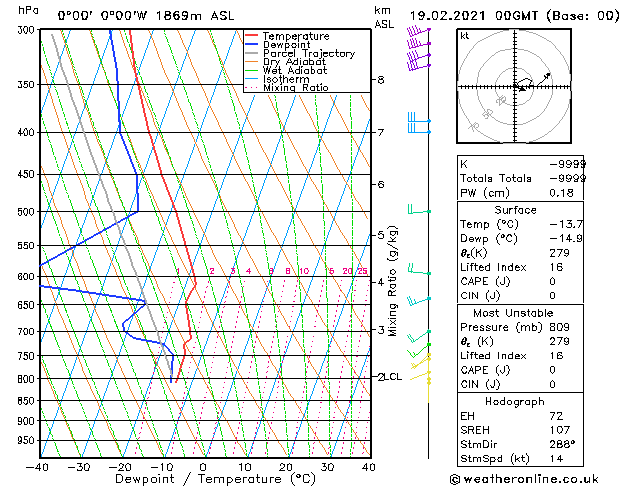Click the Most Unstable section header
The height and width of the screenshot is (486, 629).
513,313
